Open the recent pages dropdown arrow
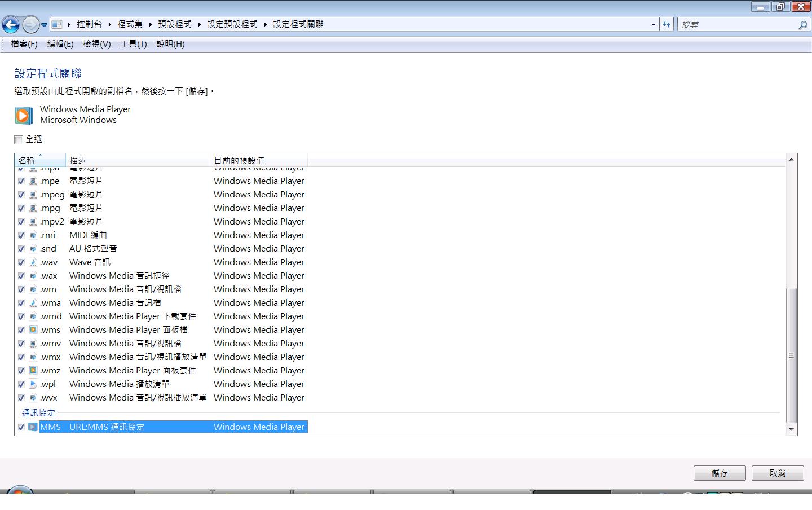This screenshot has width=812, height=510. point(44,25)
